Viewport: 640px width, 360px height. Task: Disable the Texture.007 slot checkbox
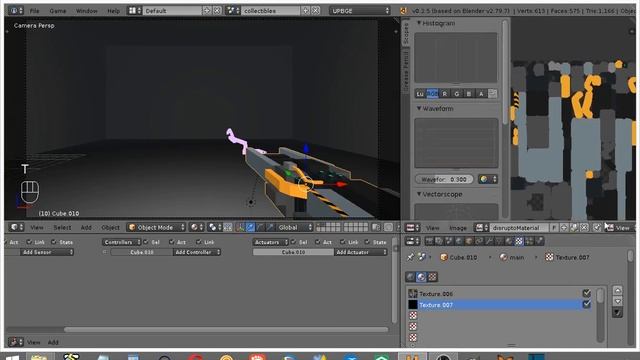coord(587,304)
